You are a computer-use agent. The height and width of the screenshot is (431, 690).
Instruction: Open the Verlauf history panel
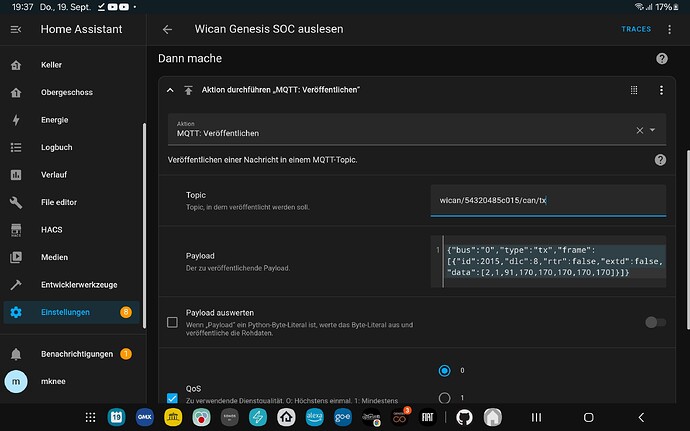[71, 175]
